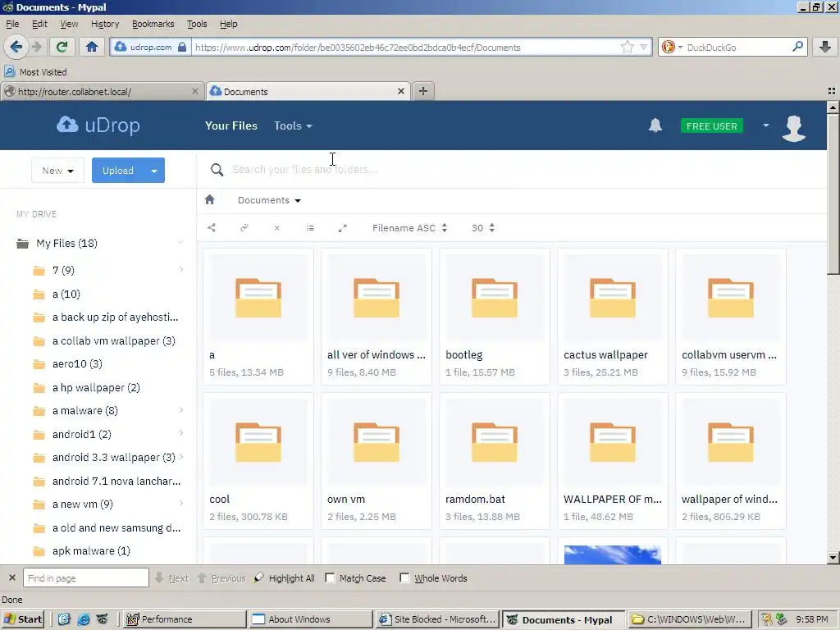Go to home folder via breadcrumb house icon

pyautogui.click(x=209, y=200)
